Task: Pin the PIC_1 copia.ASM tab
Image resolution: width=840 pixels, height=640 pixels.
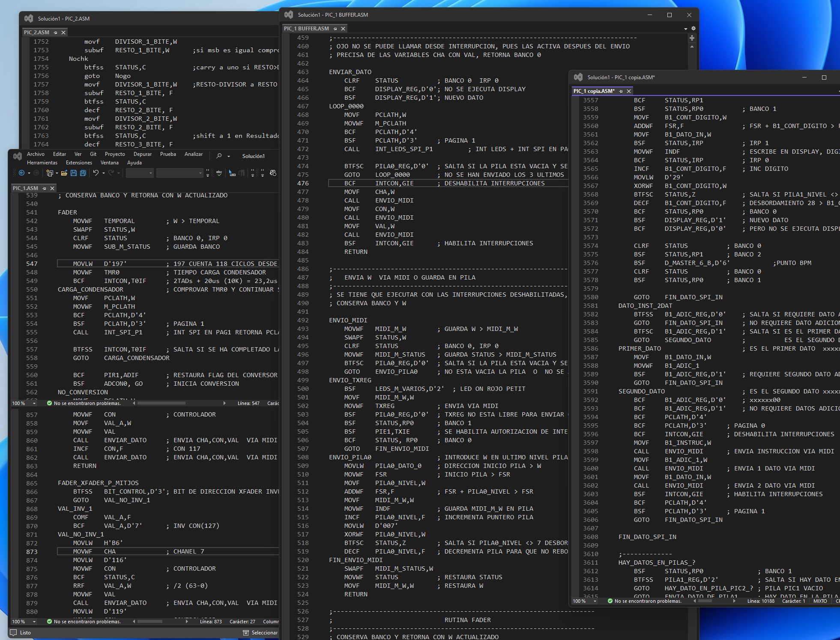Action: pos(621,91)
